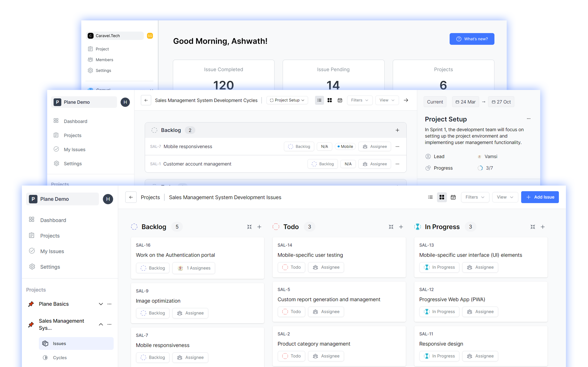
Task: Open more options for SAL-7 row
Action: click(397, 146)
